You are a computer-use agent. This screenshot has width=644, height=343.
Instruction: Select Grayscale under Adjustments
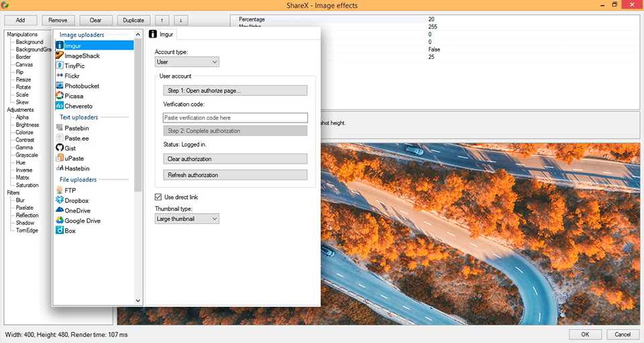click(27, 155)
